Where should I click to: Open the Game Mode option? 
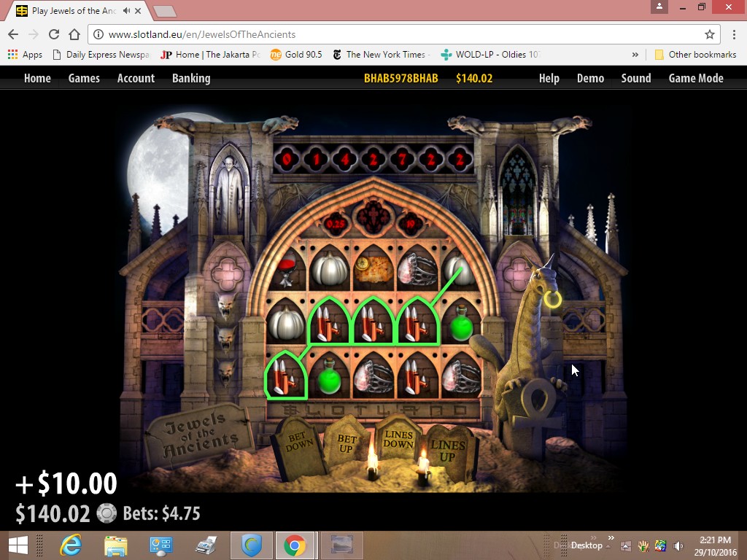[x=696, y=78]
